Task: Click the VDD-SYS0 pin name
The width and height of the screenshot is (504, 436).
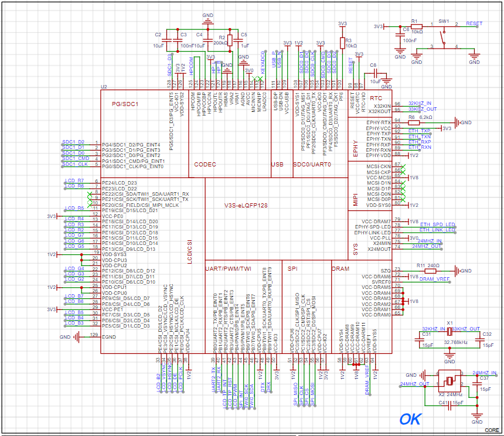Action: point(379,205)
